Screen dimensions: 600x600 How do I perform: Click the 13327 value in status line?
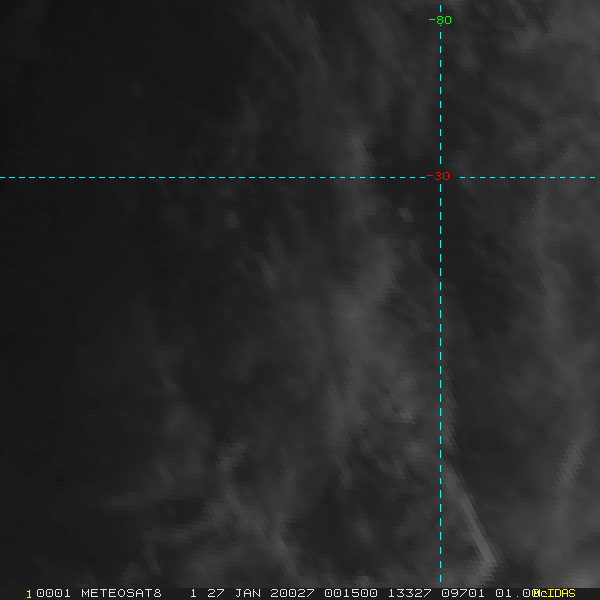click(x=409, y=593)
